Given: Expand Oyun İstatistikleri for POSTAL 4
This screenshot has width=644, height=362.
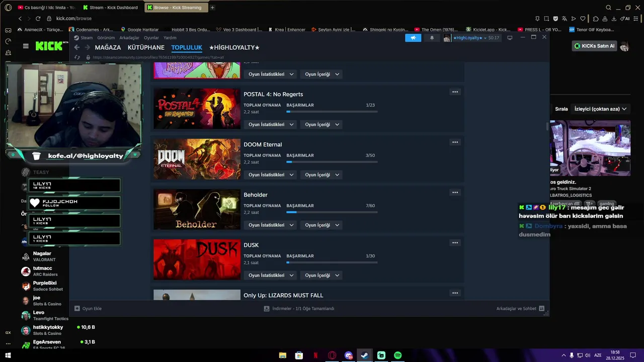Looking at the screenshot, I should [x=271, y=124].
